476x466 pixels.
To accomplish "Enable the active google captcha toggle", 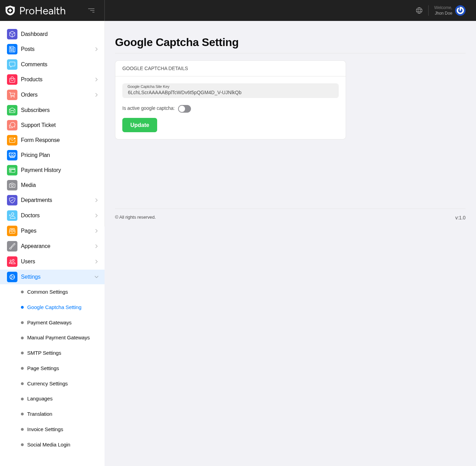I will click(x=184, y=109).
